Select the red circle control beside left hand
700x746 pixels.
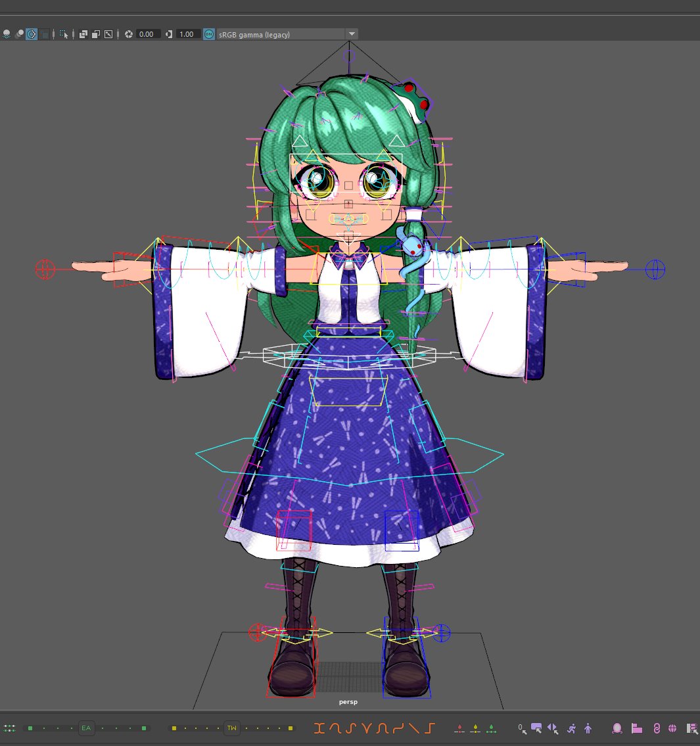[x=45, y=269]
